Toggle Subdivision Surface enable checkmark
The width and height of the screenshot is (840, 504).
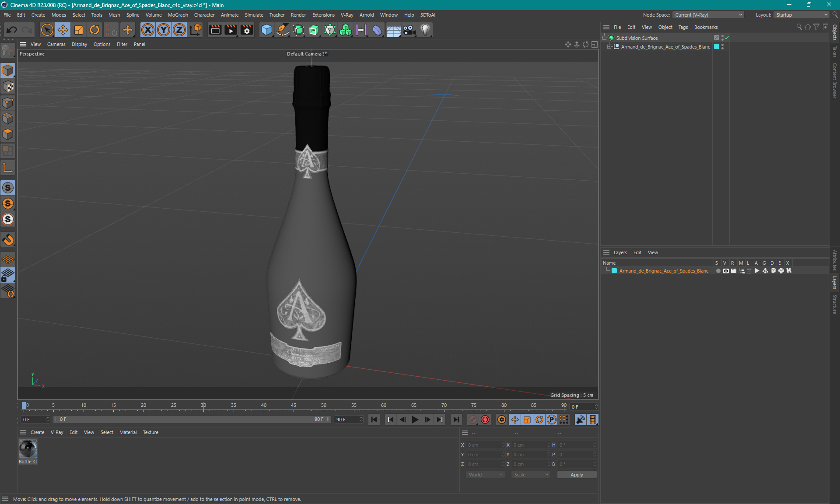(727, 38)
